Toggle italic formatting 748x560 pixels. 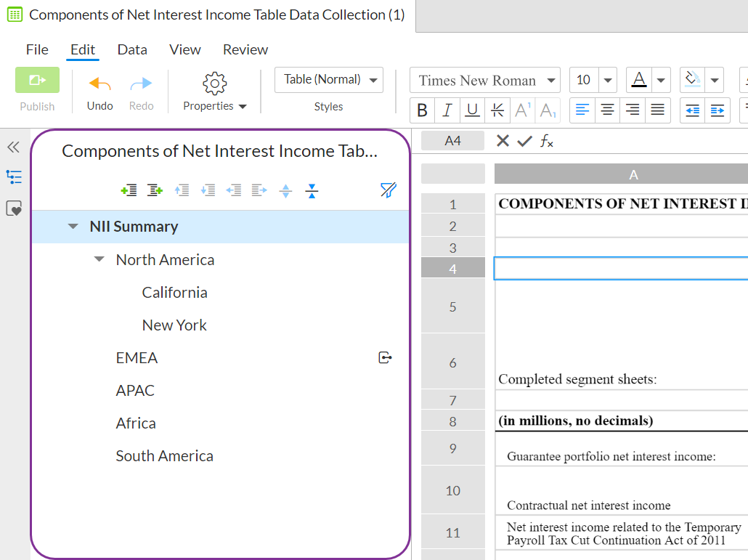[x=447, y=110]
